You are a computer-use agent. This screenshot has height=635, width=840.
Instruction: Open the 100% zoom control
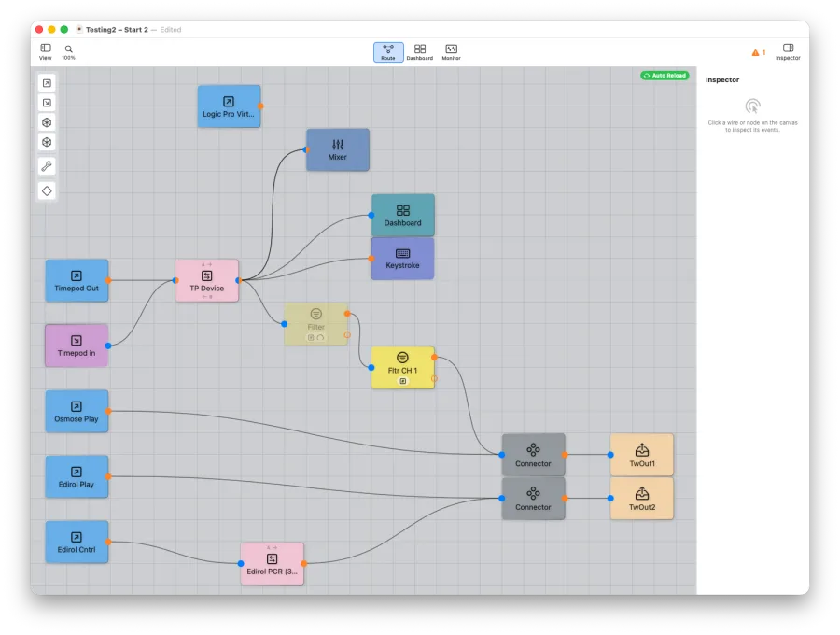pos(68,52)
